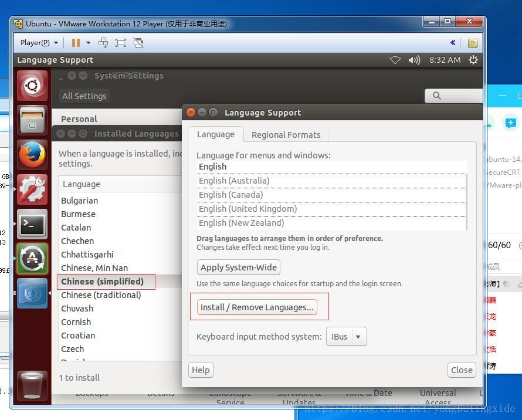Open the Player(P) menu
Screen dimensions: 522x420
(39, 43)
